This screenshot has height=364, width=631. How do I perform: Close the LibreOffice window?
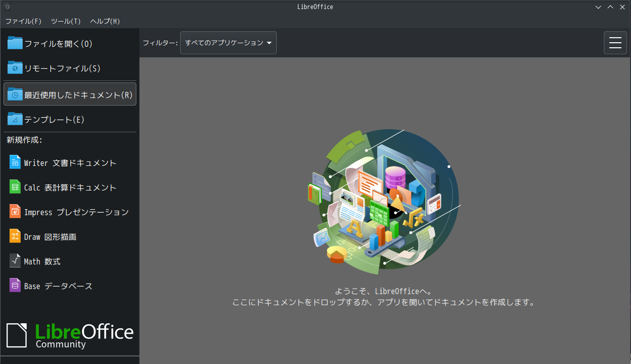(622, 7)
